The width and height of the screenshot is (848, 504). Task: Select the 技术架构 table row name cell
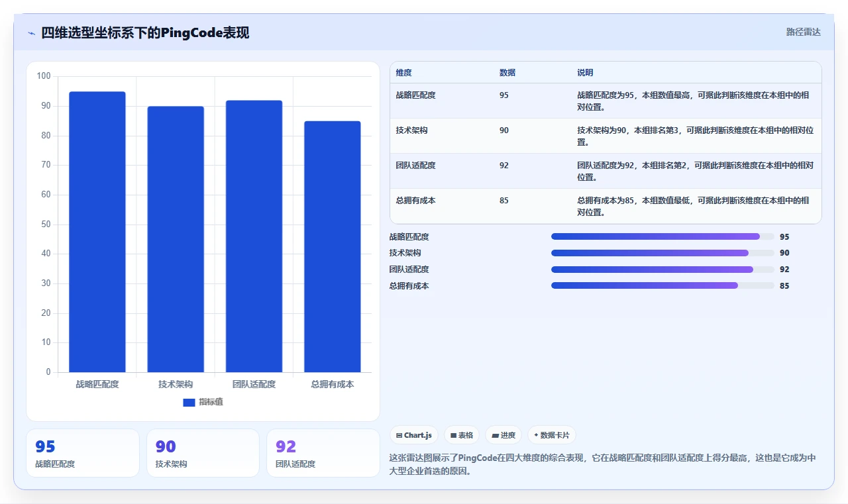tap(411, 130)
